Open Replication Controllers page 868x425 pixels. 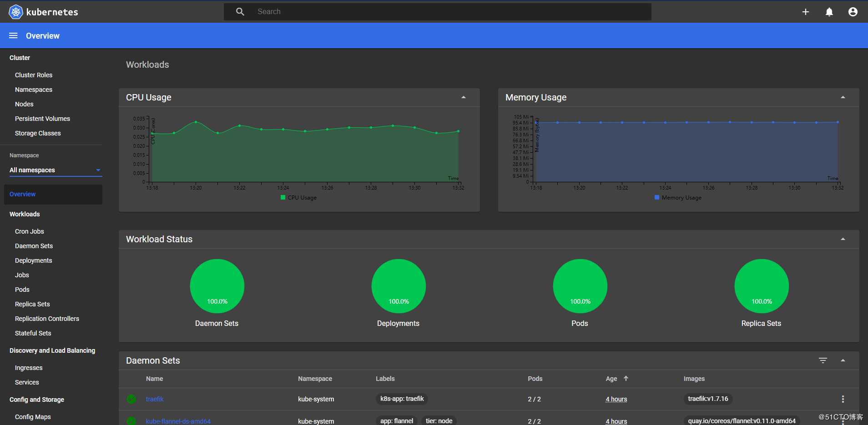click(47, 319)
